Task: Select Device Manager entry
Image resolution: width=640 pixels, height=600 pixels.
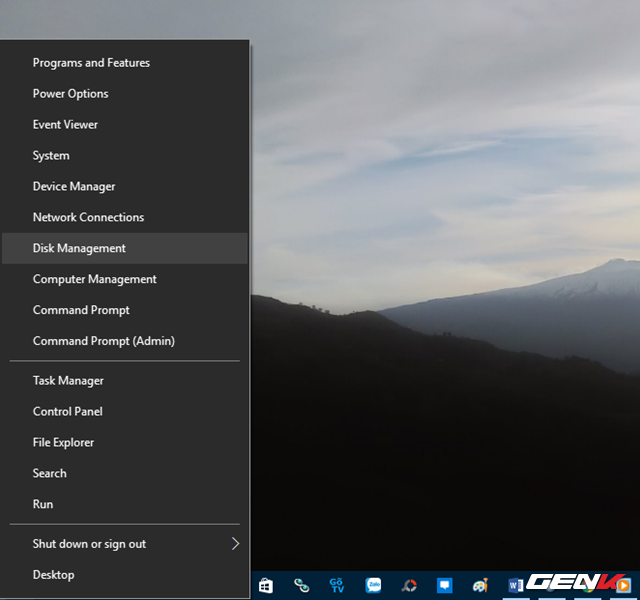Action: [74, 187]
